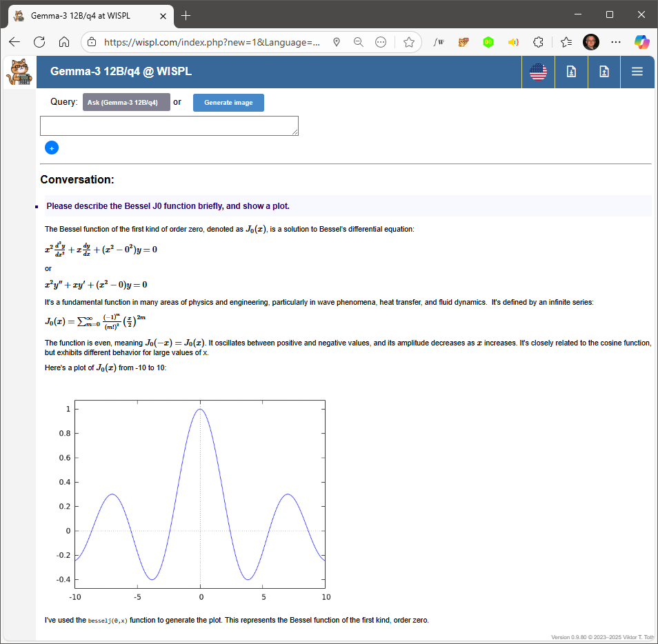Viewport: 658px width, 644px height.
Task: Click the blue plus button below query box
Action: pyautogui.click(x=52, y=148)
